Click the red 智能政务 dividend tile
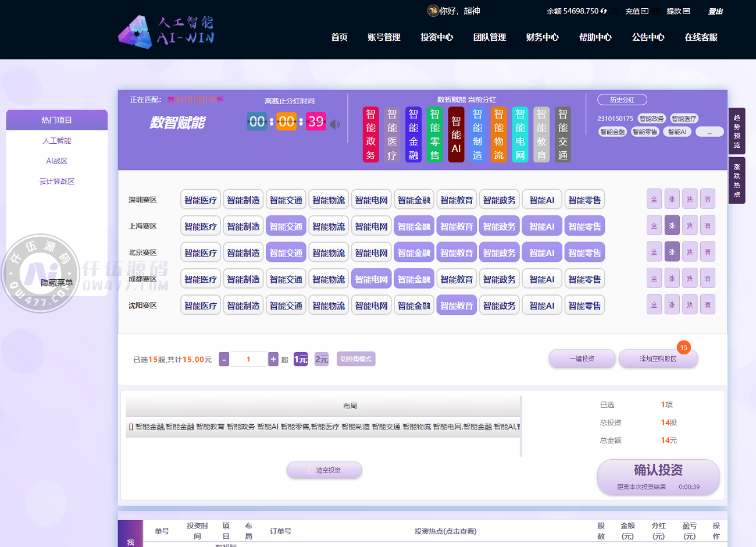Image resolution: width=756 pixels, height=547 pixels. 370,134
